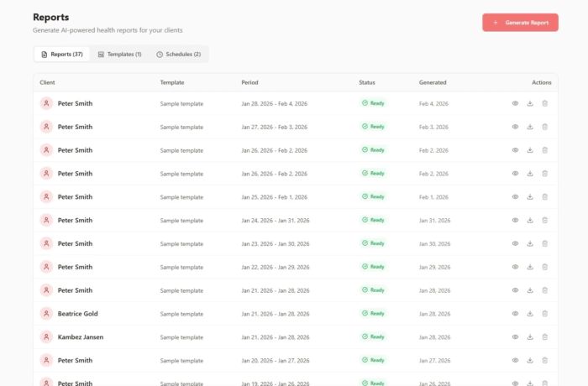Preview the Jan 27, 2026 generated report

(515, 360)
